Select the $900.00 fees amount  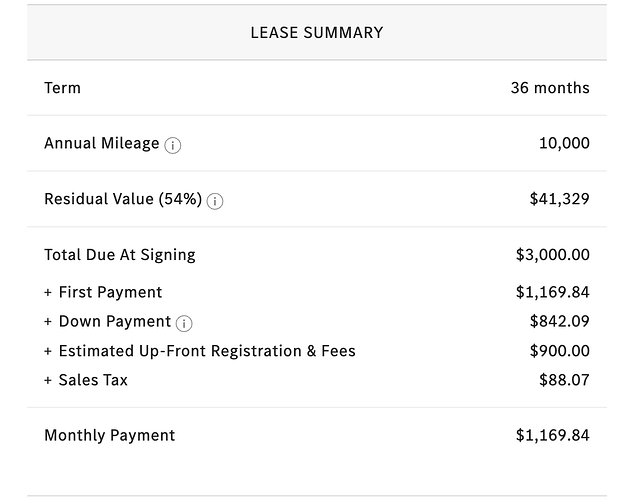coord(559,351)
